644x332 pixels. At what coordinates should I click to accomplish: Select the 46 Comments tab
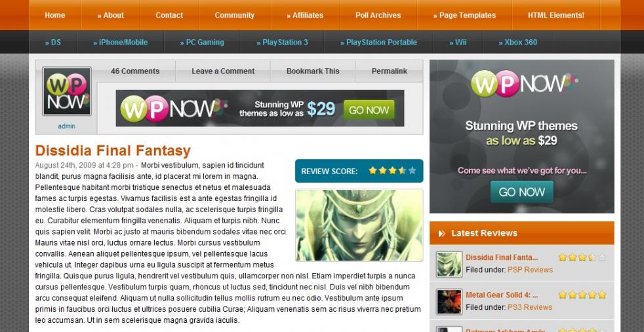click(x=135, y=71)
